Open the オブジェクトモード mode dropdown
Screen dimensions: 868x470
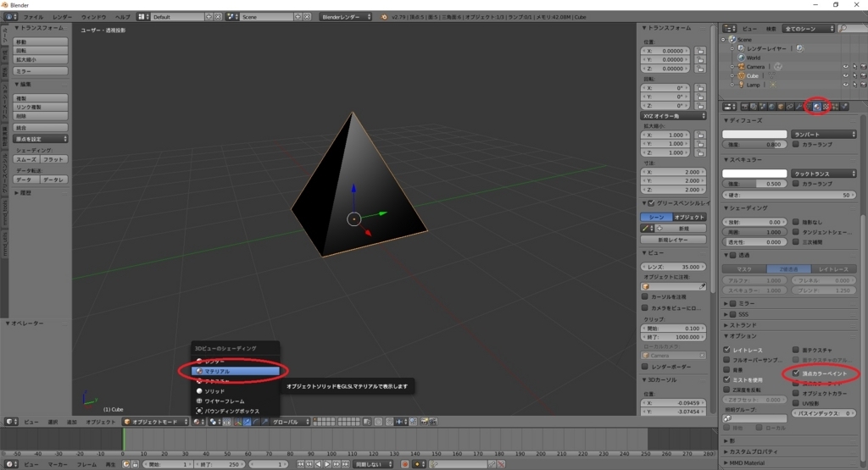pos(156,422)
